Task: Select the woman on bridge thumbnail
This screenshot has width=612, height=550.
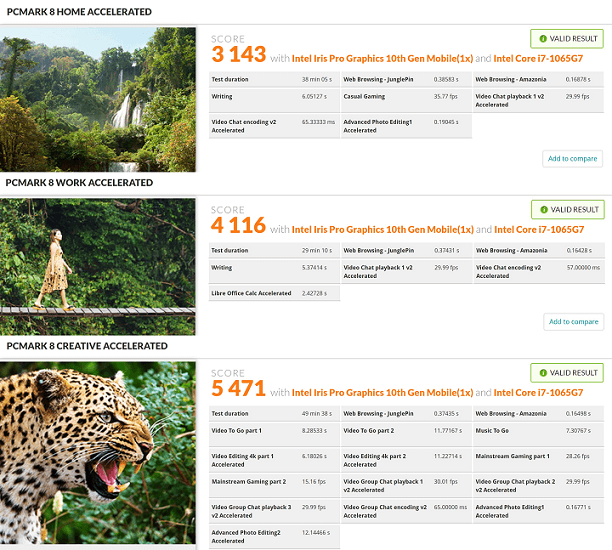Action: click(x=98, y=265)
